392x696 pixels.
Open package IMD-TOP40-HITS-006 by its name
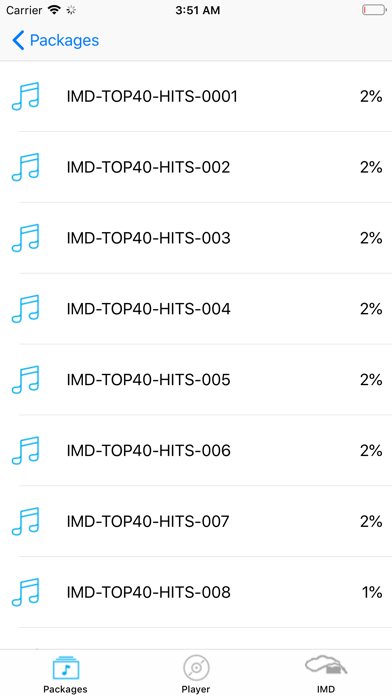pyautogui.click(x=148, y=451)
